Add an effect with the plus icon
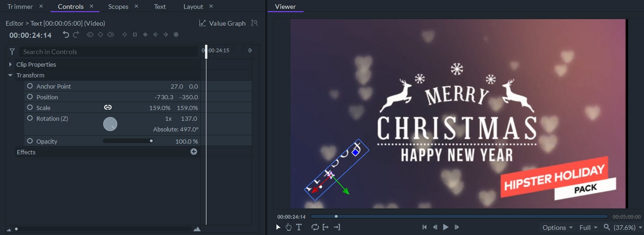The width and height of the screenshot is (644, 235). (194, 152)
